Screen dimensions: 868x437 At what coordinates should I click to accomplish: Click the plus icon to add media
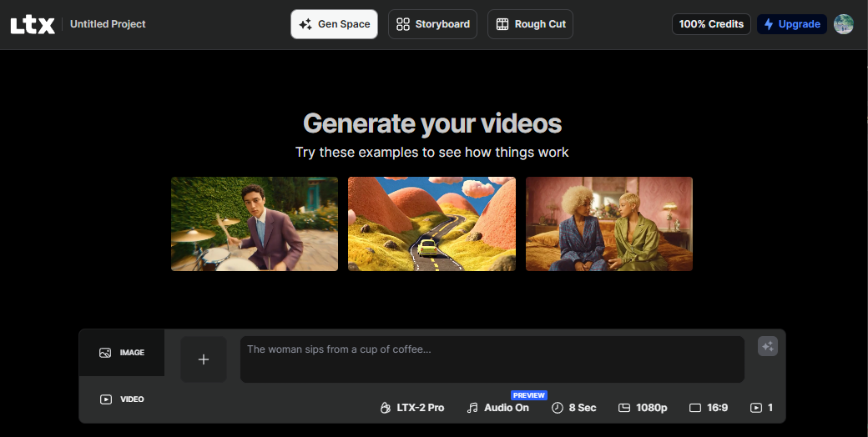[204, 359]
